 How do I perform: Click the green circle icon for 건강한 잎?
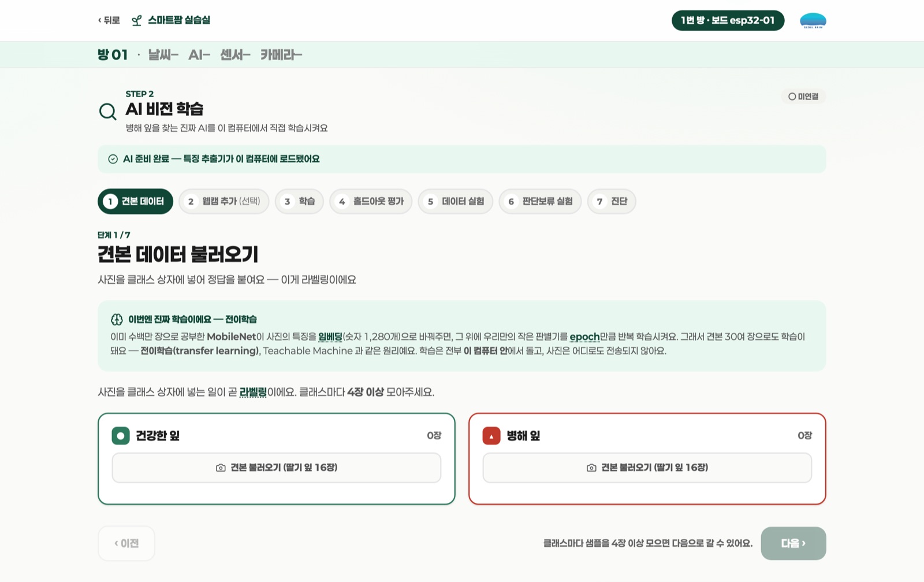tap(121, 436)
